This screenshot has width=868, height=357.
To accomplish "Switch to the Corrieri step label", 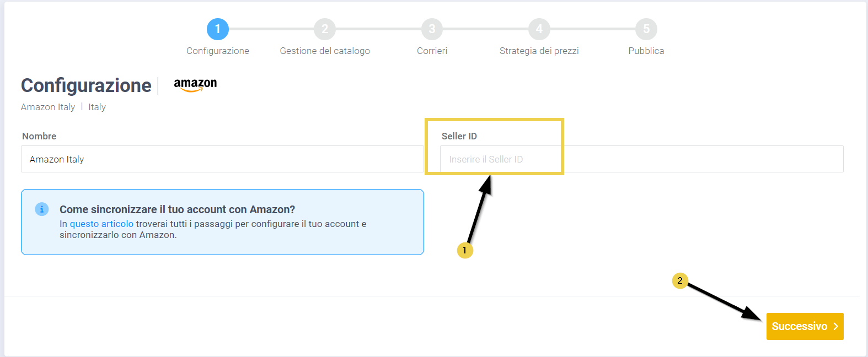I will click(432, 51).
